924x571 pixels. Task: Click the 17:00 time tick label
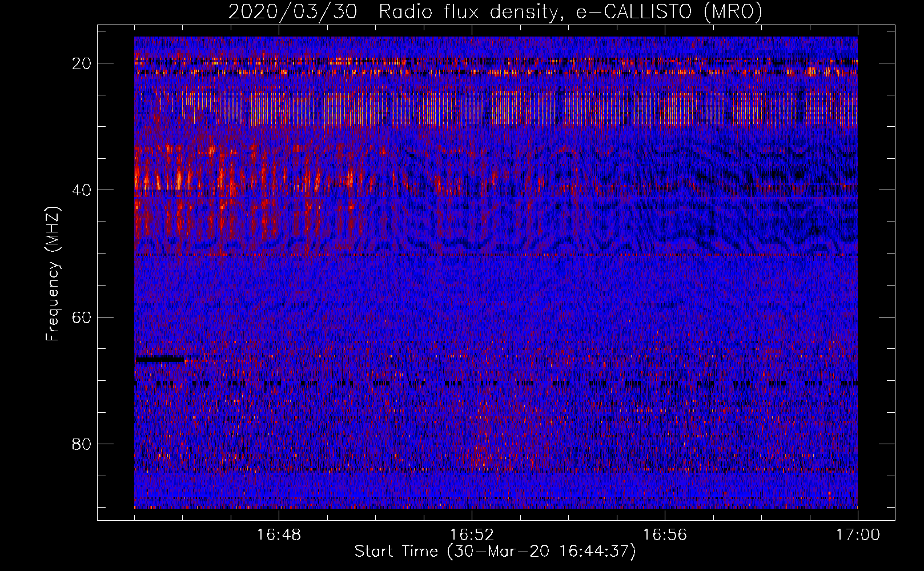tap(858, 535)
